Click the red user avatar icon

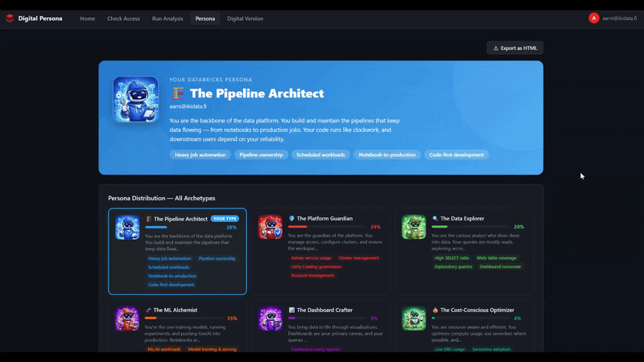[594, 18]
